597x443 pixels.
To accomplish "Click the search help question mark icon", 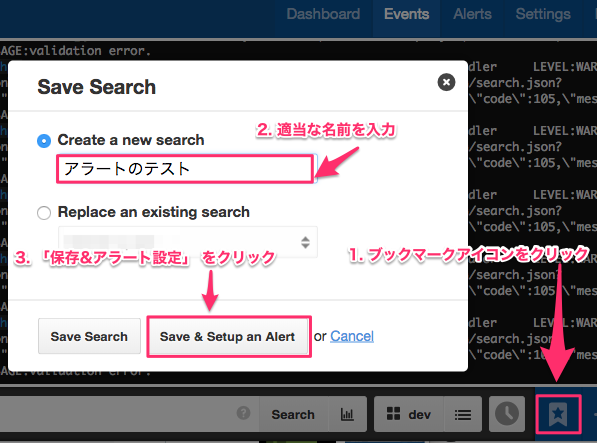I will coord(243,413).
